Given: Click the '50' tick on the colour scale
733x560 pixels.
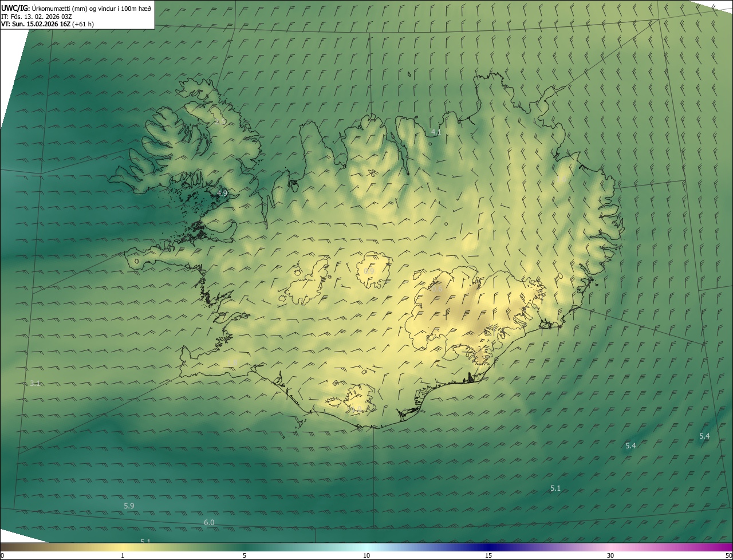Looking at the screenshot, I should point(728,556).
